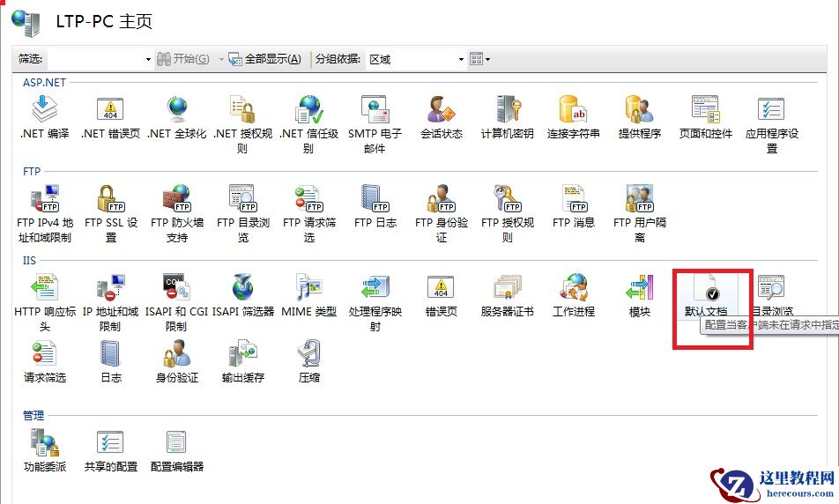
Task: Open 服务器证书 feature
Action: click(508, 295)
